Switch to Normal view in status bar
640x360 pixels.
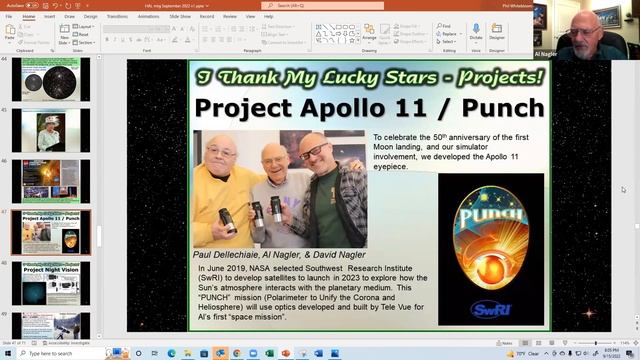click(525, 343)
